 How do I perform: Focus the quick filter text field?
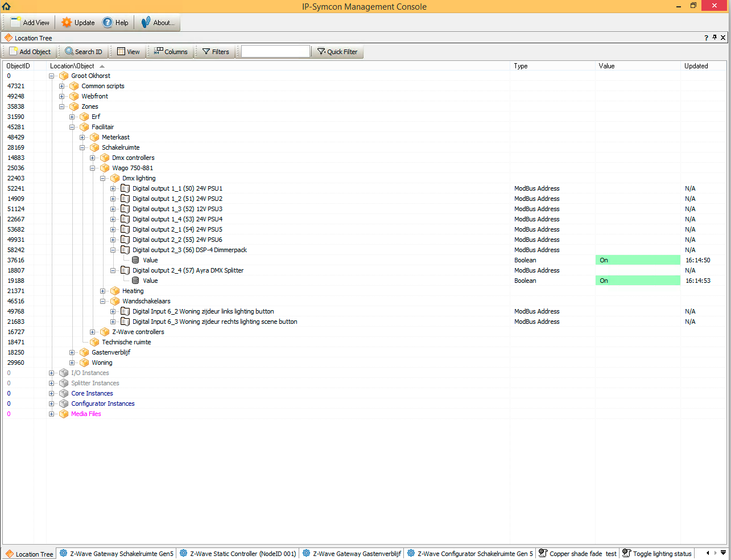[275, 52]
